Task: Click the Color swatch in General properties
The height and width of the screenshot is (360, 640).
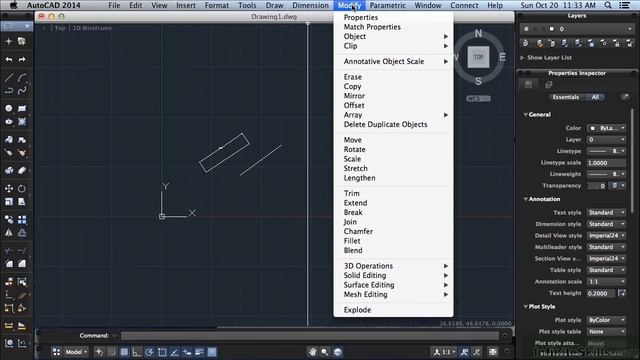Action: click(x=593, y=128)
